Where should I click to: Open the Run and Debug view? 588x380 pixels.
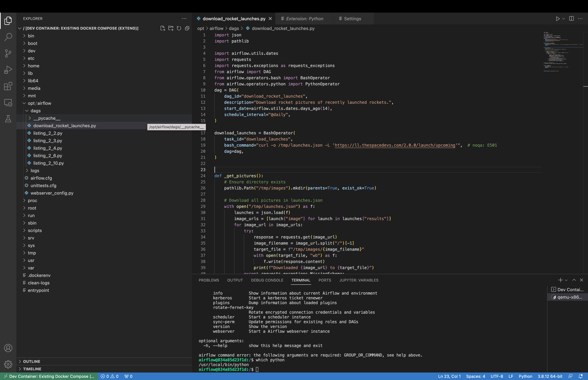[8, 70]
